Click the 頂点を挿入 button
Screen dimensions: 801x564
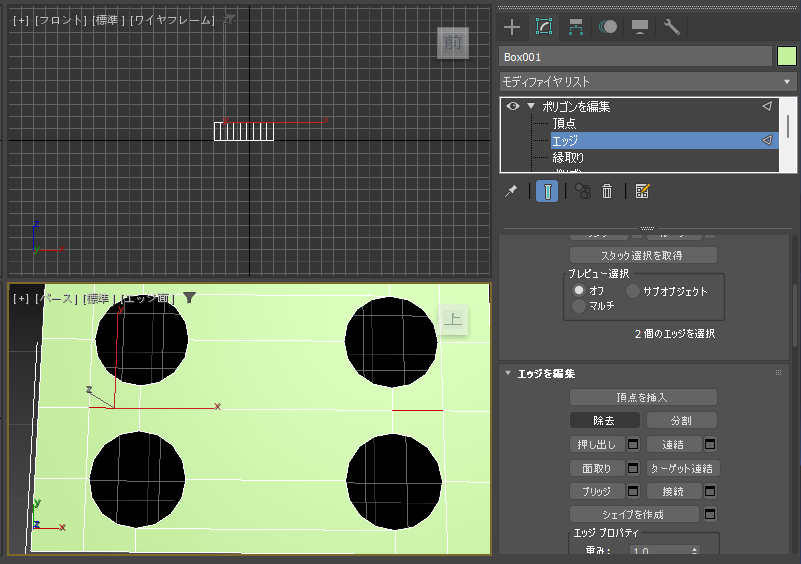pyautogui.click(x=643, y=397)
